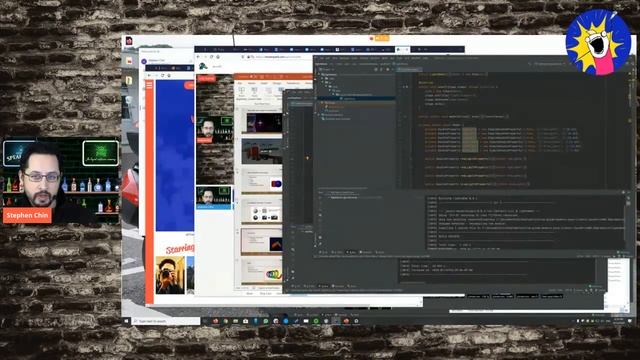Select slide thumbnail with orange curved image
Viewport: 640px width, 360px height.
pyautogui.click(x=262, y=241)
